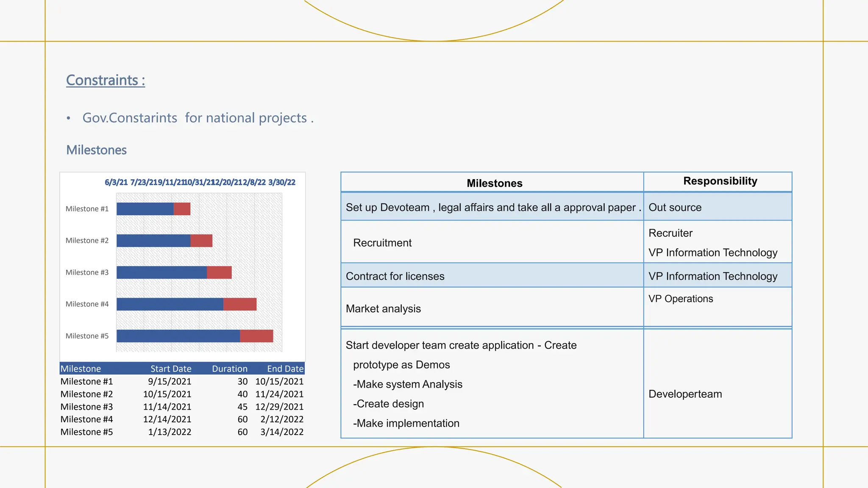Click the Constraints heading link

106,80
